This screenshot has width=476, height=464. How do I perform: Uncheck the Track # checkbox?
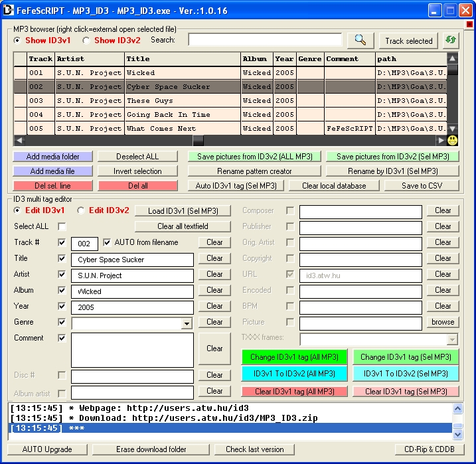pos(62,242)
